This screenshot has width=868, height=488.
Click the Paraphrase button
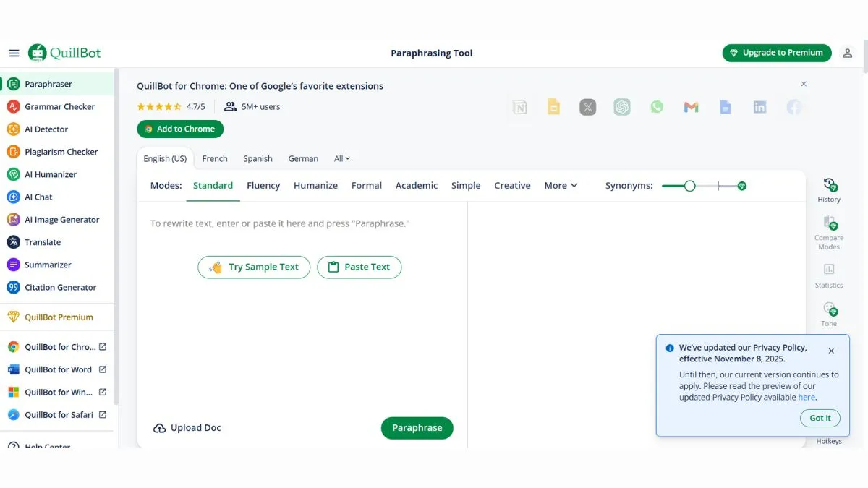pyautogui.click(x=417, y=427)
